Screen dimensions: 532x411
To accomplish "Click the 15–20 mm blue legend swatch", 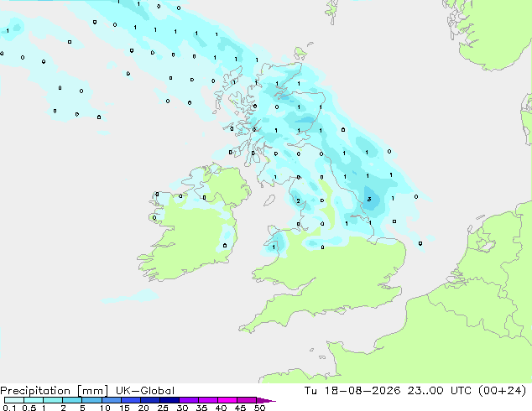I will pos(130,400).
